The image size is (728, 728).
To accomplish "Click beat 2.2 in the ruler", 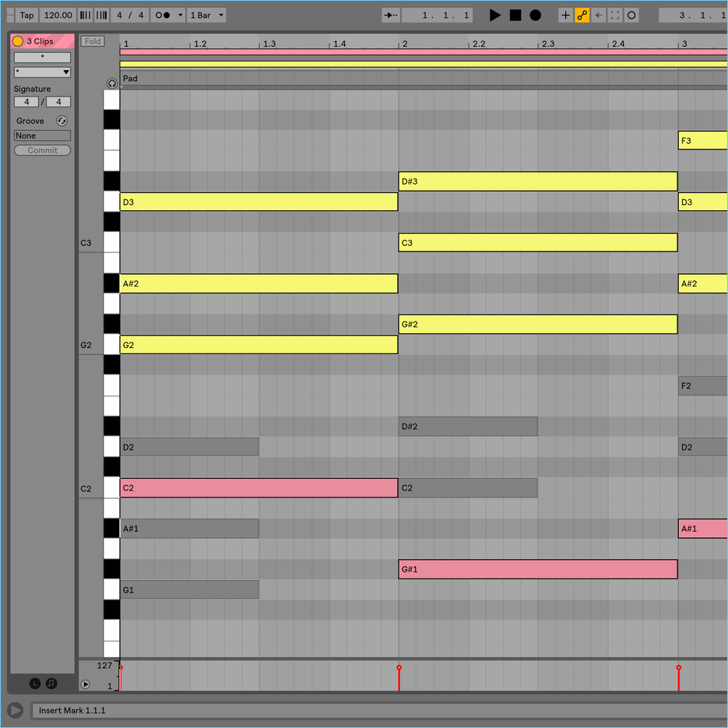I will pyautogui.click(x=479, y=44).
